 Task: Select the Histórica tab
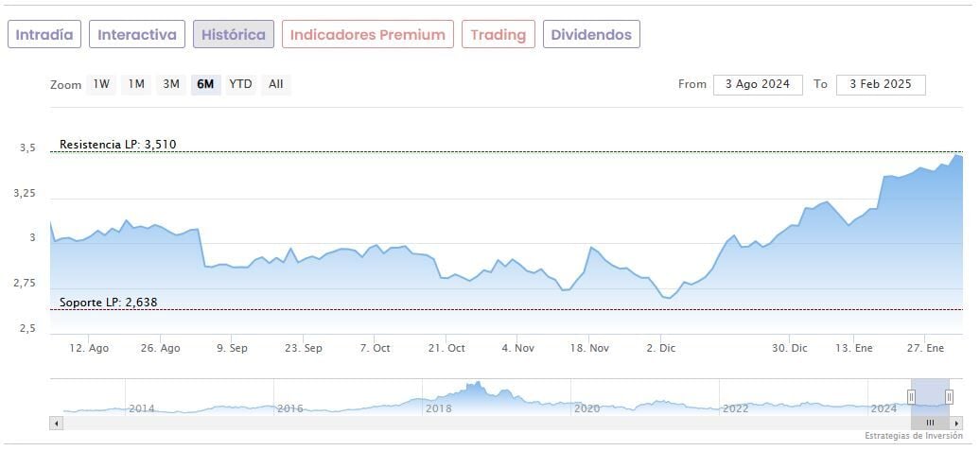point(234,35)
